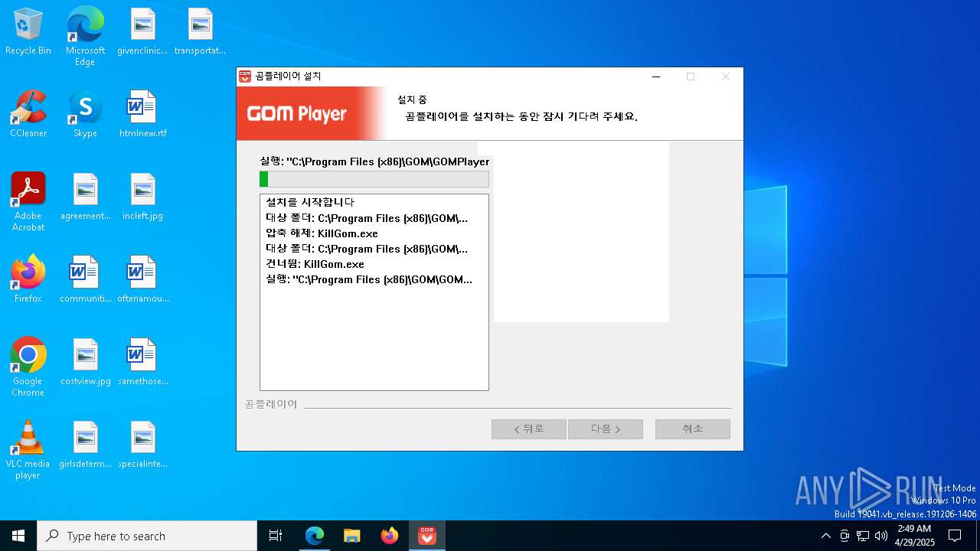The image size is (980, 551).
Task: Select the samethose Word document icon
Action: point(142,362)
